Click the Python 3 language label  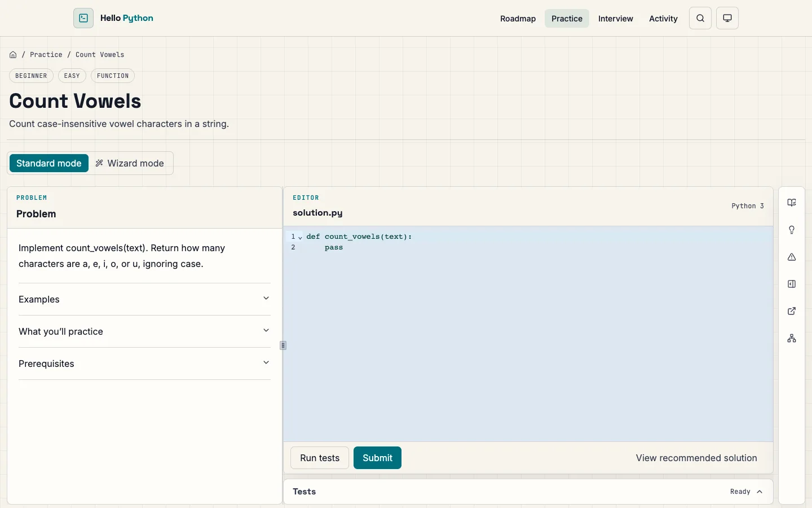(748, 206)
